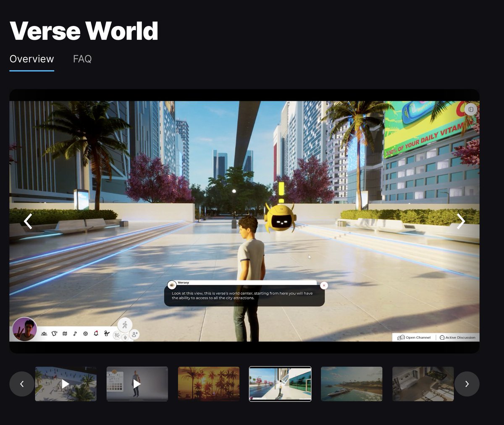The width and height of the screenshot is (504, 425).
Task: Go to next slide with right chevron
Action: click(x=461, y=221)
